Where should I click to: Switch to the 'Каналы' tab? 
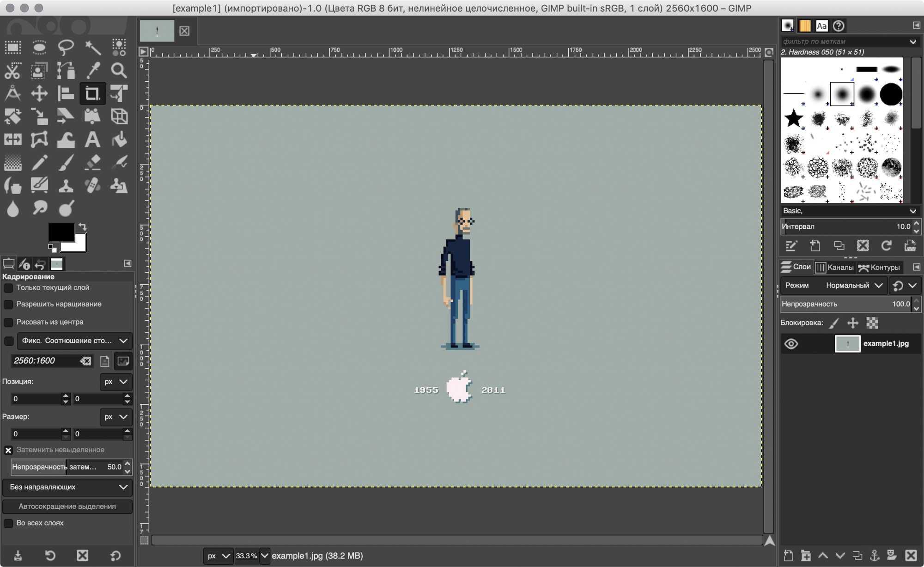[x=834, y=267]
